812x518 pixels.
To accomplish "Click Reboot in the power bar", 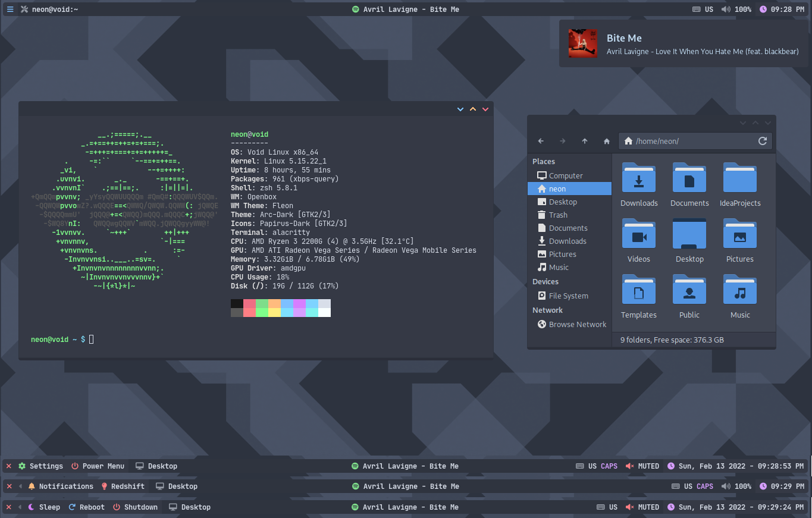I will click(86, 507).
